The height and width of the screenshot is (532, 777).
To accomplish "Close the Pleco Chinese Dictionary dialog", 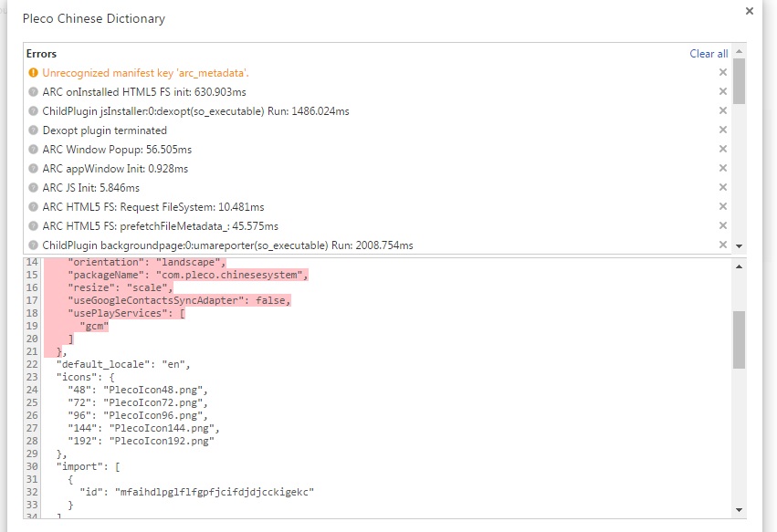I will click(x=750, y=11).
